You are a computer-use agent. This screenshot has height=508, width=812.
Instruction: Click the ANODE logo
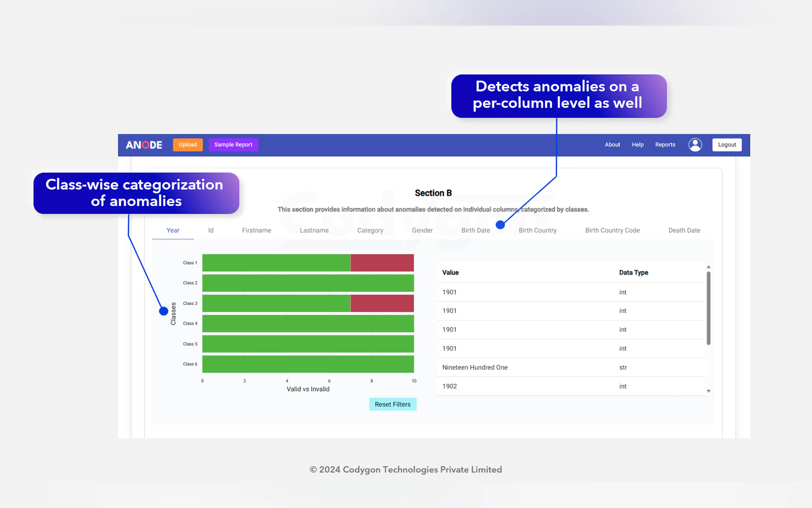[x=144, y=145]
